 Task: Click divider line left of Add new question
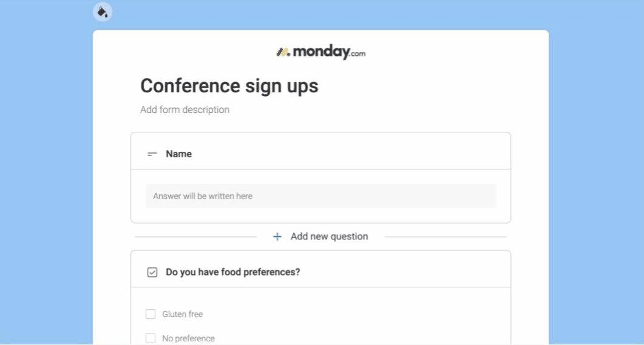(196, 237)
